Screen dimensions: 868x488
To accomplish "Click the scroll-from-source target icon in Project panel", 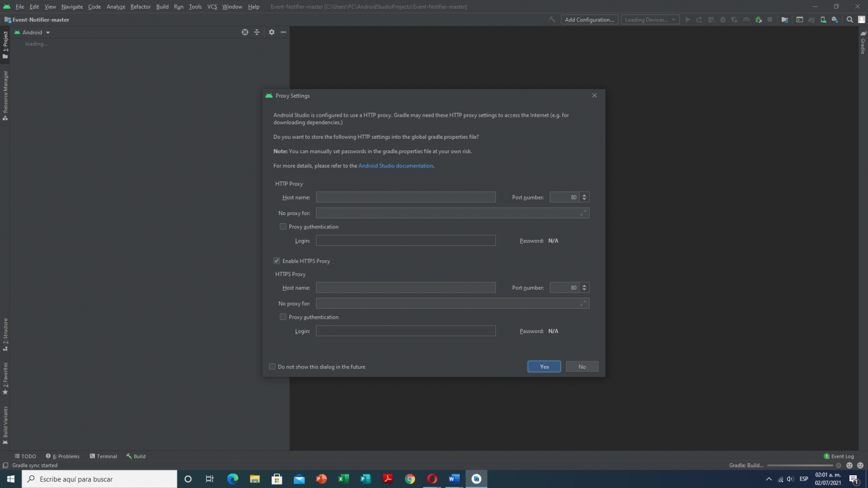I will pyautogui.click(x=245, y=32).
